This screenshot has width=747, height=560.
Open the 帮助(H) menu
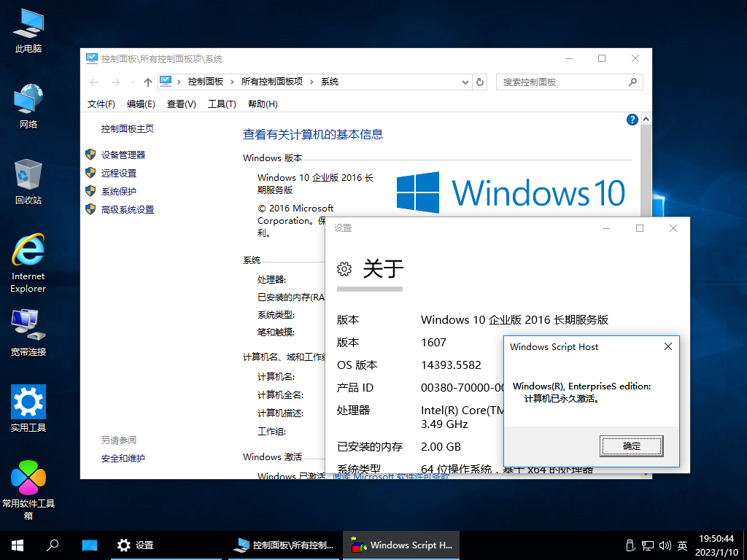click(x=263, y=104)
